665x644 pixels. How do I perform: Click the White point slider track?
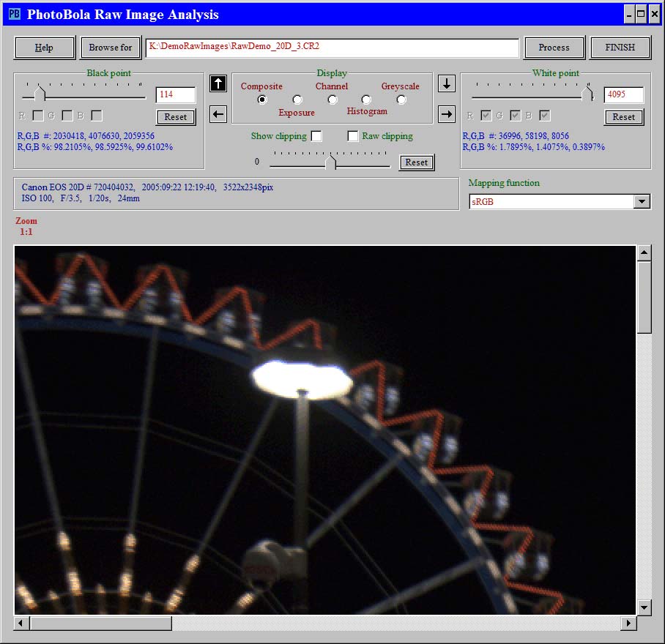click(529, 95)
